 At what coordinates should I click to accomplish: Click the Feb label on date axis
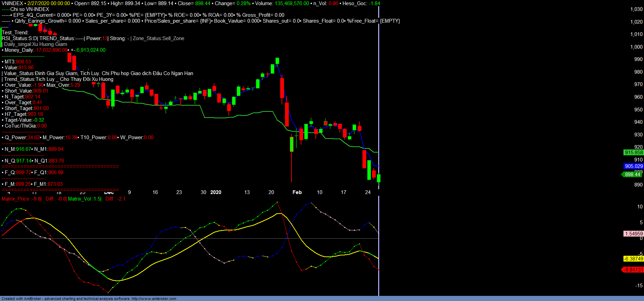click(x=297, y=192)
